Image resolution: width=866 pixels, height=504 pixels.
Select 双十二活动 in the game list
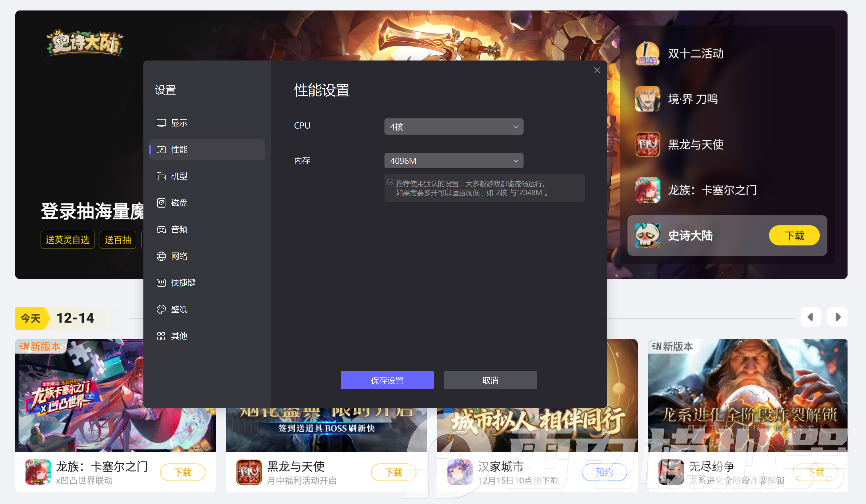(696, 54)
